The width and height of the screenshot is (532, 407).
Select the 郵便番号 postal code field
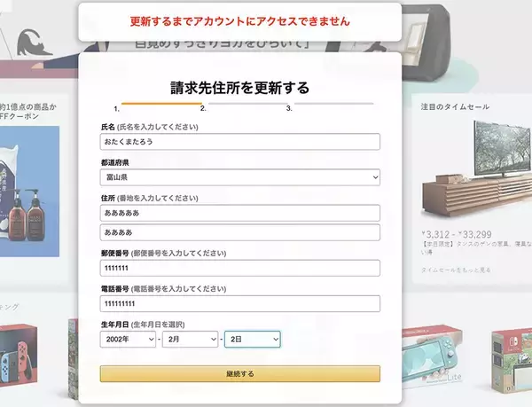[x=240, y=268]
